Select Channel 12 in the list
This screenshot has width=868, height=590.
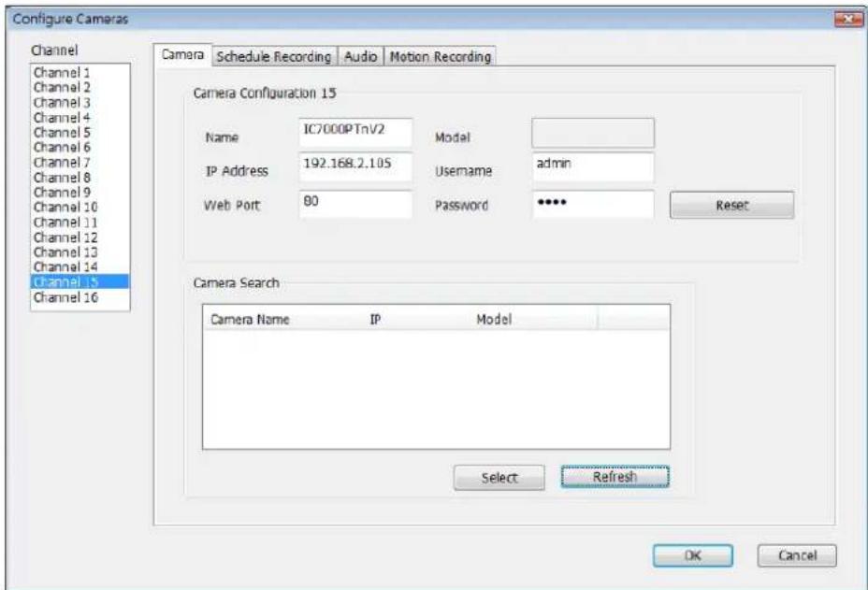point(80,237)
